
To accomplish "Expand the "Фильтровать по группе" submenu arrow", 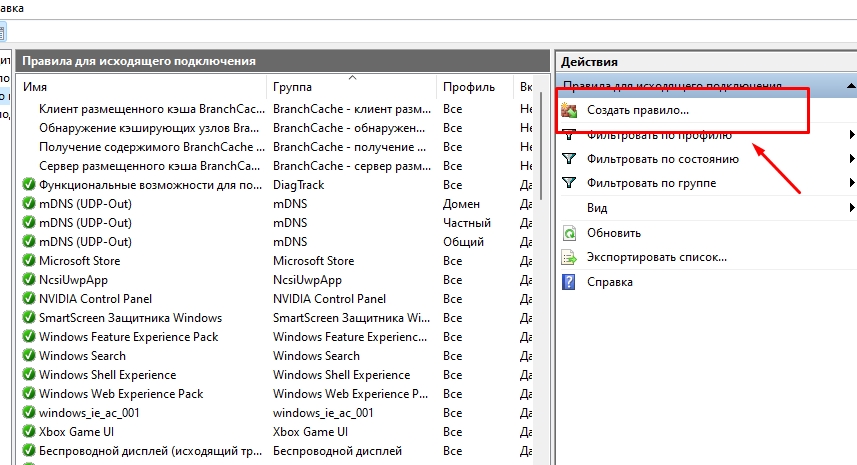I will pos(852,183).
